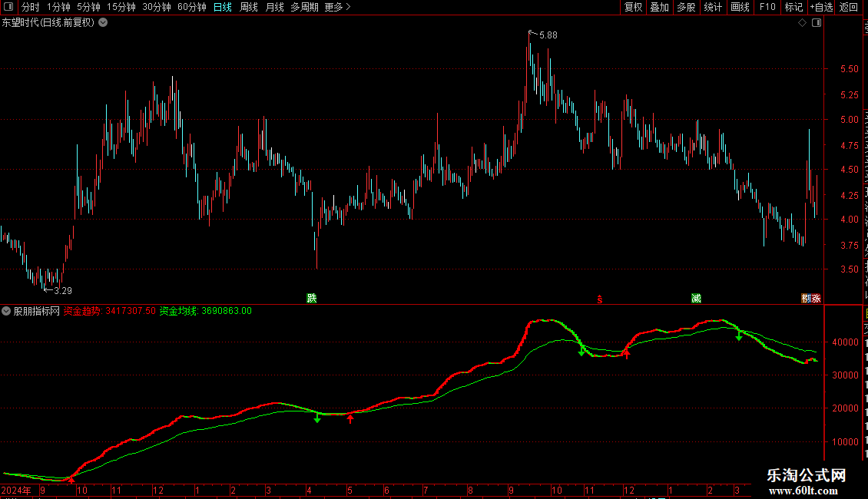Add stock with +自选 button
This screenshot has height=499, width=868.
point(821,7)
